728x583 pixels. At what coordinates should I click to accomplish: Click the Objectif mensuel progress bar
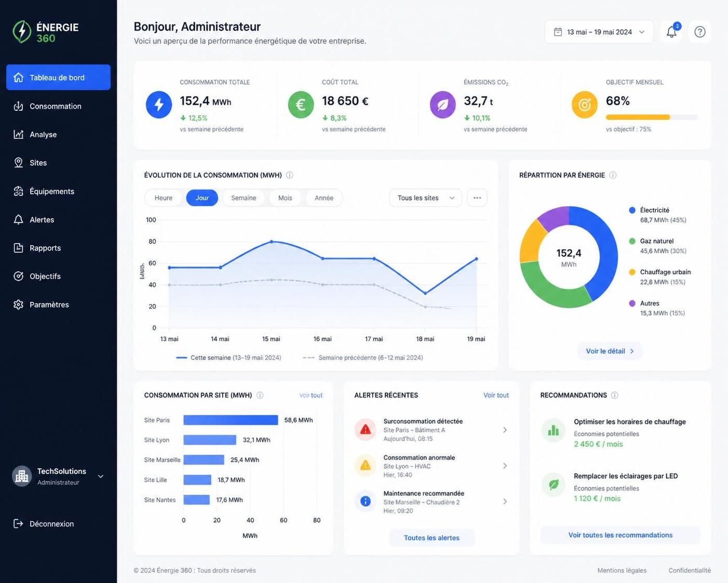[652, 117]
